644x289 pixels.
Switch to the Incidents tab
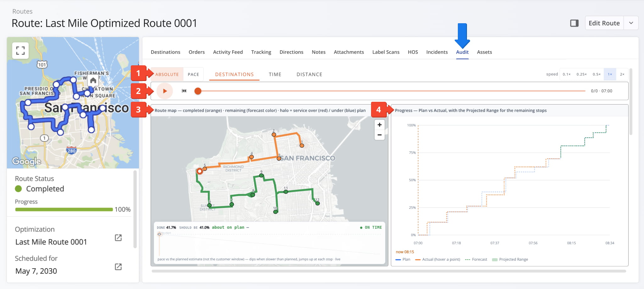pyautogui.click(x=437, y=52)
